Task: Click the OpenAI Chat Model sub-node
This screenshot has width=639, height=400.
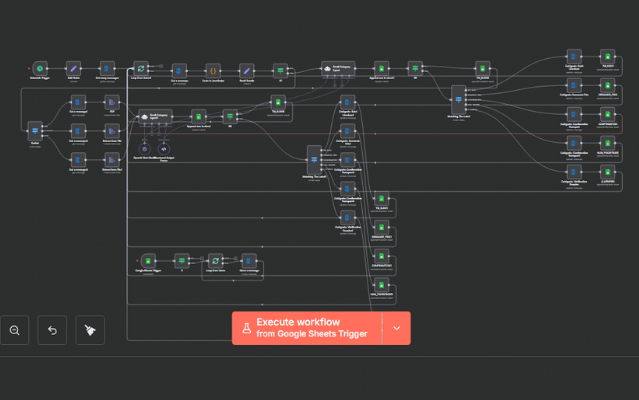Action: [x=143, y=149]
